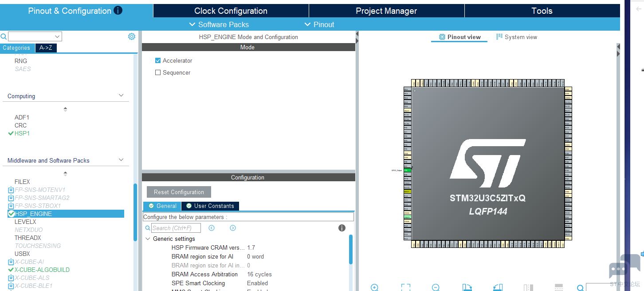The height and width of the screenshot is (291, 644).
Task: Click the parameter info icon
Action: click(342, 228)
